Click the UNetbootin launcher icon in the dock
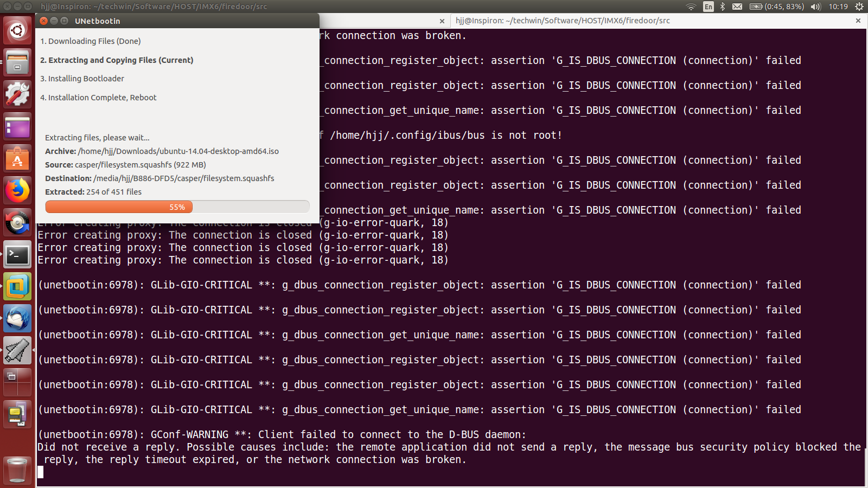Screen dimensions: 868x488 coord(17,414)
